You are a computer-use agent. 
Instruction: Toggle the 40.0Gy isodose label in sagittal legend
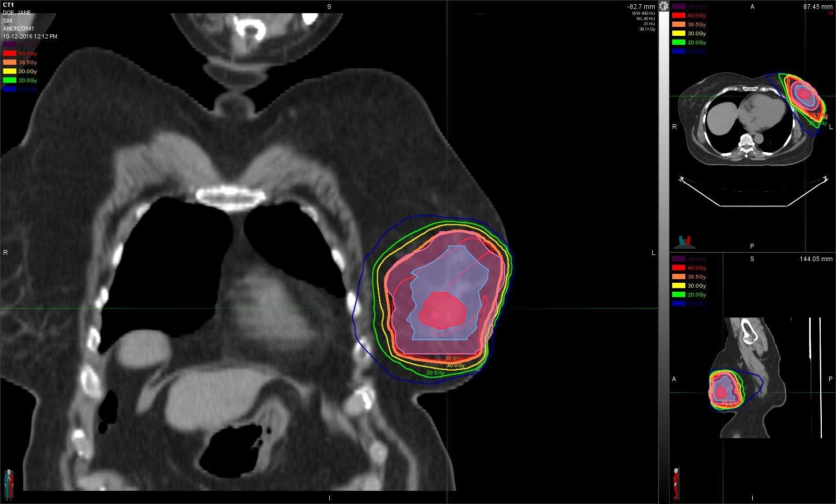(696, 268)
